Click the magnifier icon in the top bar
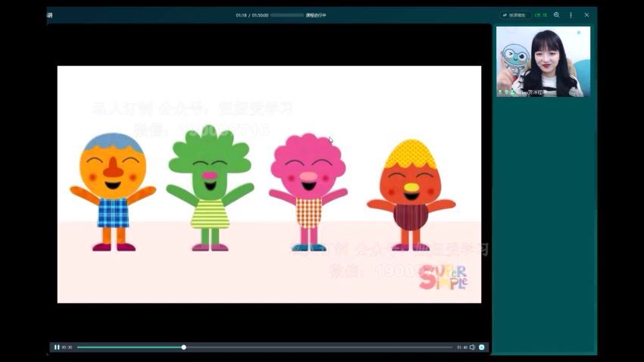This screenshot has height=362, width=644. (557, 15)
